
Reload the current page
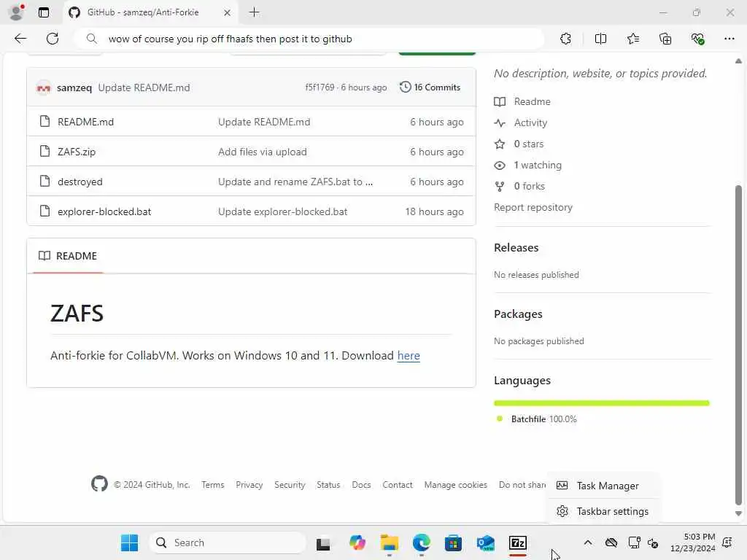53,39
